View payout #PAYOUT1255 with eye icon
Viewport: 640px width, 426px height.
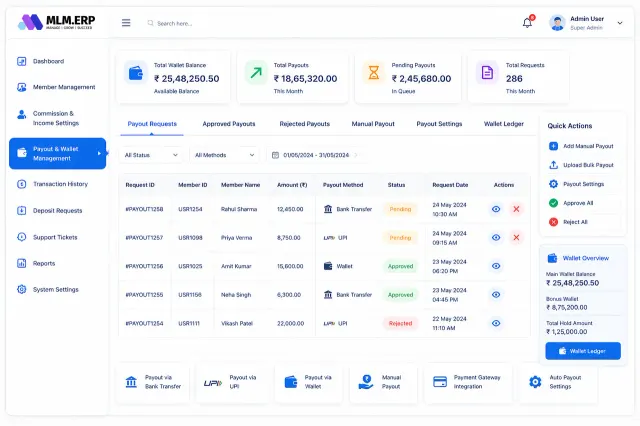pos(496,295)
